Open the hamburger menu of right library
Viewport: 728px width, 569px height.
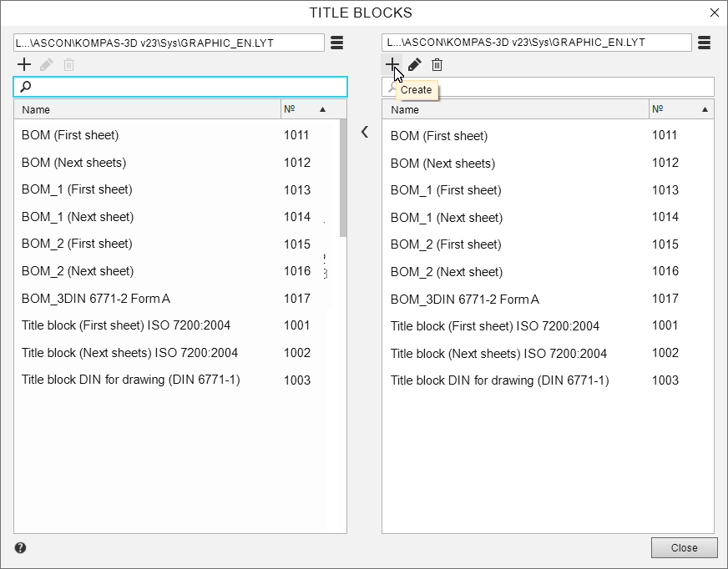[704, 43]
